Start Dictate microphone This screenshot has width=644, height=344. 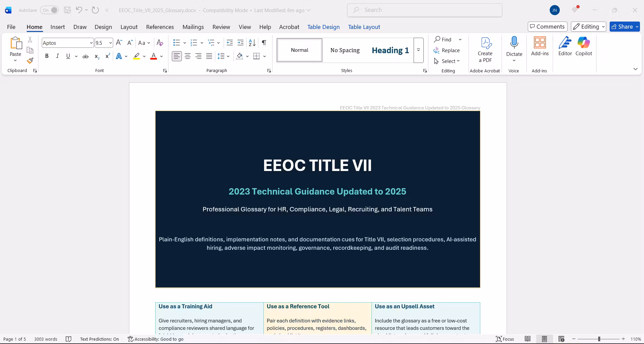click(514, 43)
